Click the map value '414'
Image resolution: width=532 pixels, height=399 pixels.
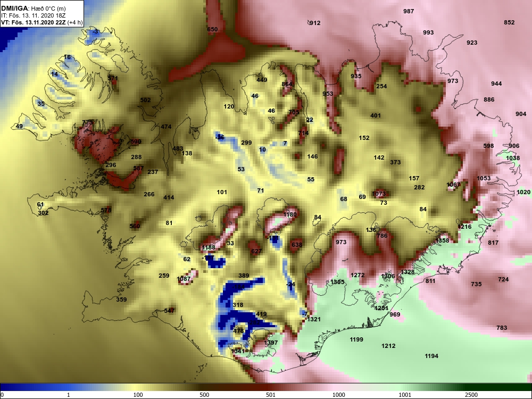(x=169, y=197)
